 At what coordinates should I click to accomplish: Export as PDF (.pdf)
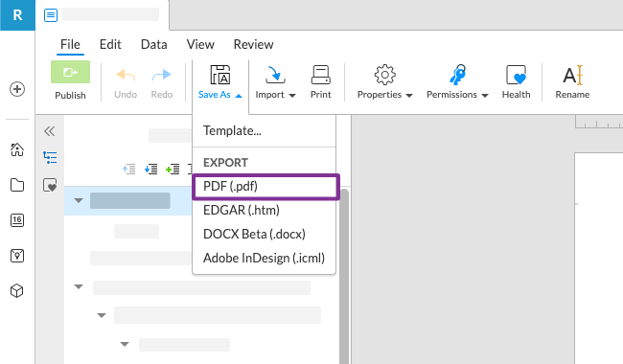265,187
